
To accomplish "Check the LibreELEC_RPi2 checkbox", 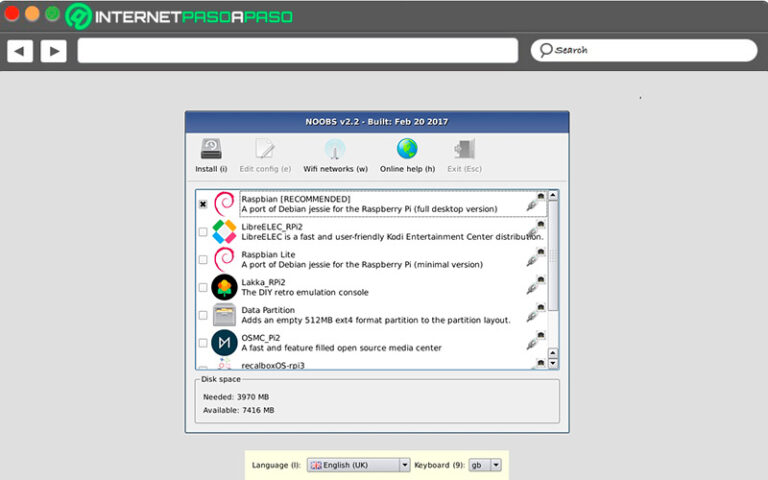I will tap(203, 232).
